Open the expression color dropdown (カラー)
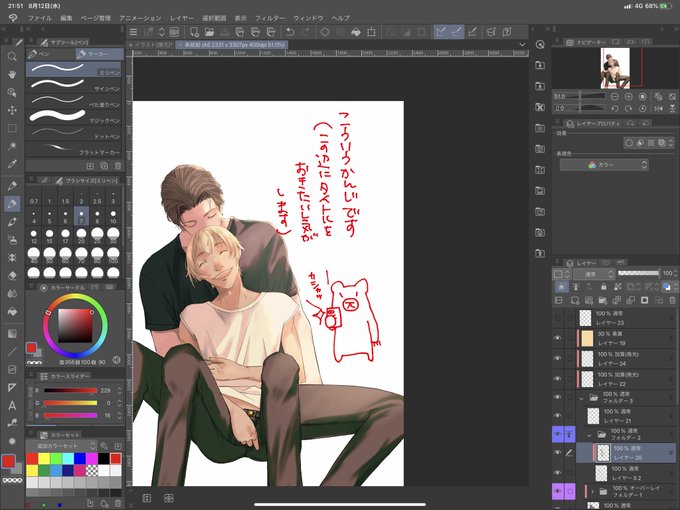The width and height of the screenshot is (680, 510). [x=604, y=165]
